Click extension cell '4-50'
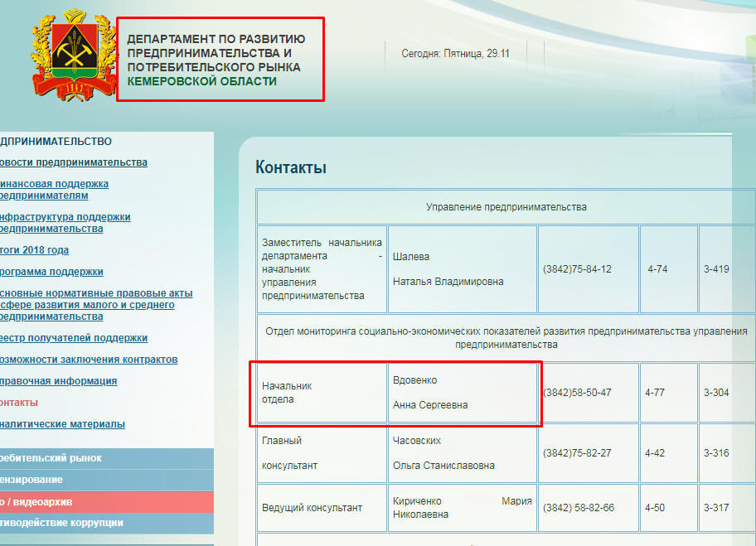 (669, 507)
